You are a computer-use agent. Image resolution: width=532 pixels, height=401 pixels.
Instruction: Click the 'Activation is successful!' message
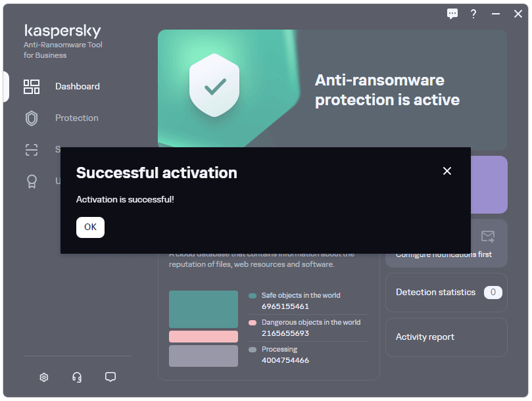[125, 199]
